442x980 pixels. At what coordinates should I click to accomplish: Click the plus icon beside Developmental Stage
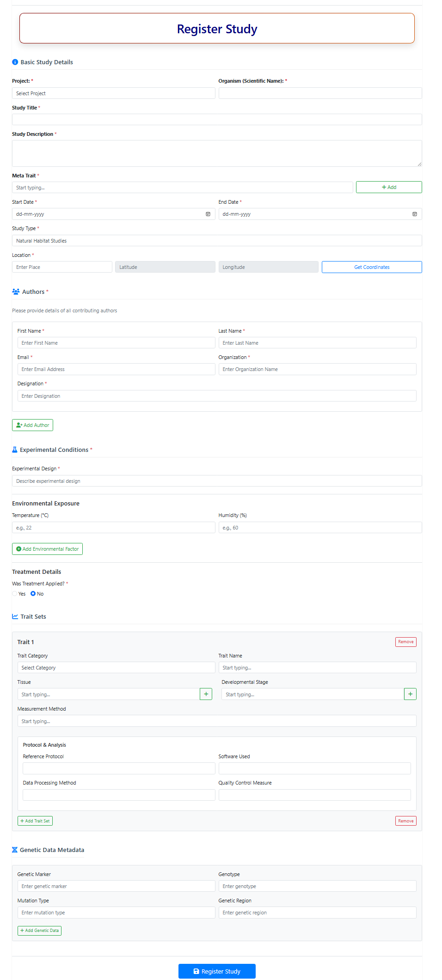pos(410,694)
